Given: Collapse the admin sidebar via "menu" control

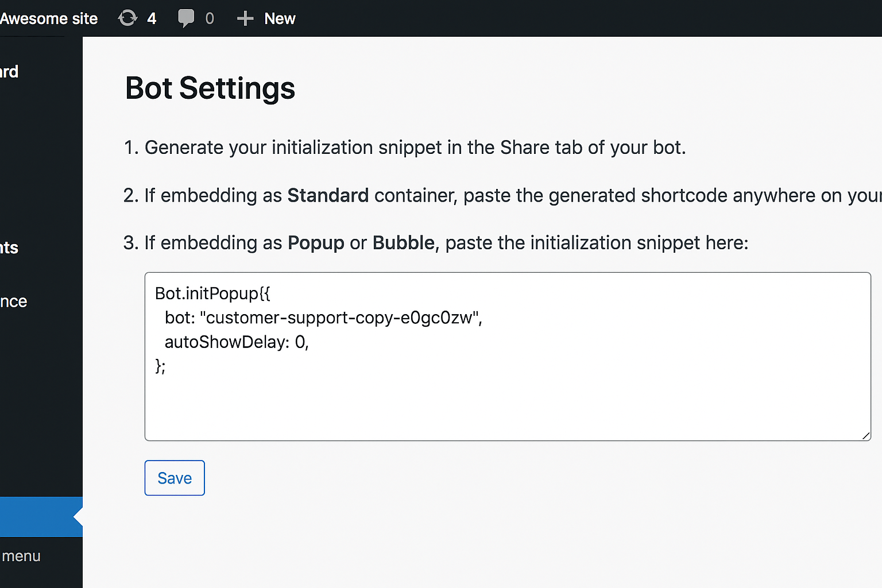Looking at the screenshot, I should 21,555.
